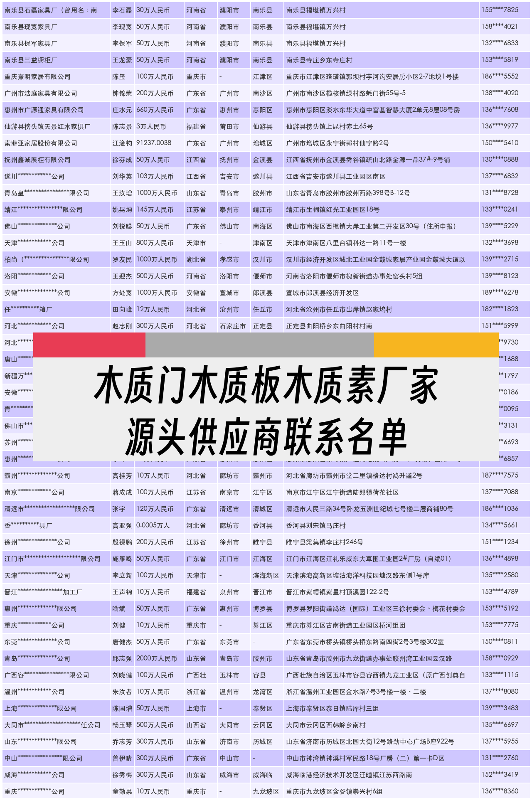Select 重庆熹明家居有限公司 cell

tap(37, 76)
